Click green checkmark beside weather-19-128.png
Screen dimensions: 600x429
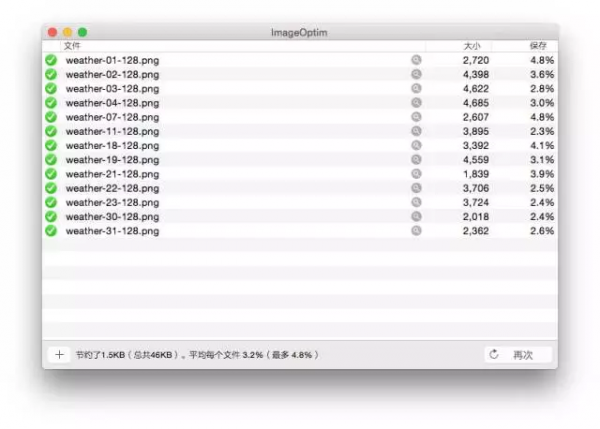(51, 160)
